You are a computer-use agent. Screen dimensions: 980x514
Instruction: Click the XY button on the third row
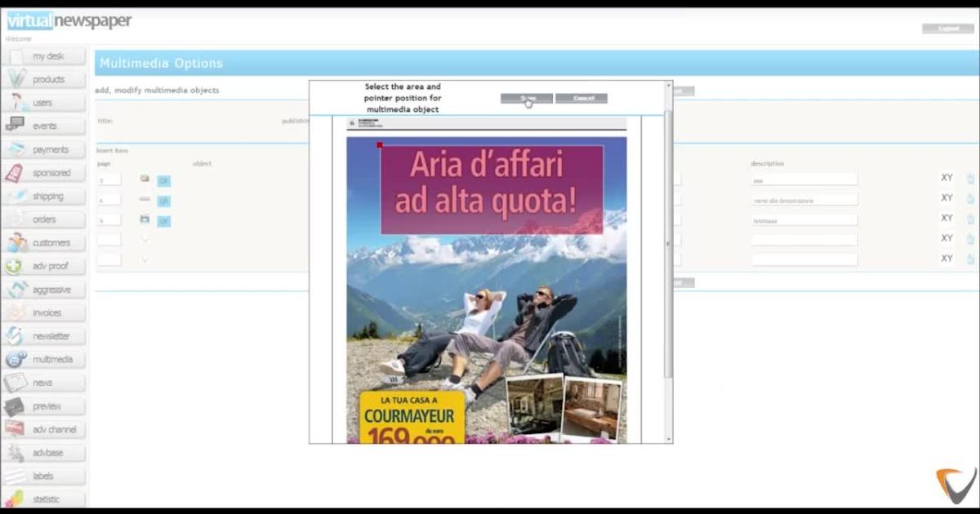[947, 219]
